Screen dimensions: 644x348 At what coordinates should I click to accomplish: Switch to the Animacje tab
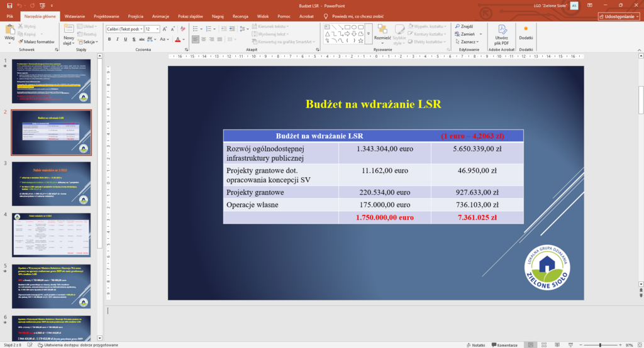coord(160,16)
